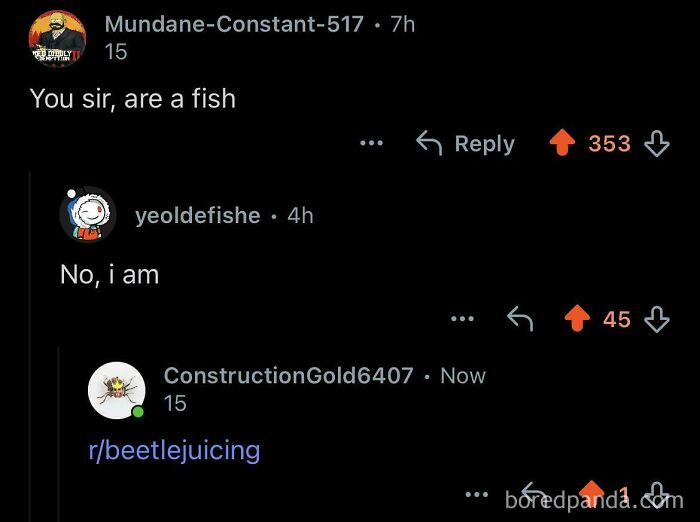Click the reply arrow on yeoldefishe's comment

(x=520, y=319)
